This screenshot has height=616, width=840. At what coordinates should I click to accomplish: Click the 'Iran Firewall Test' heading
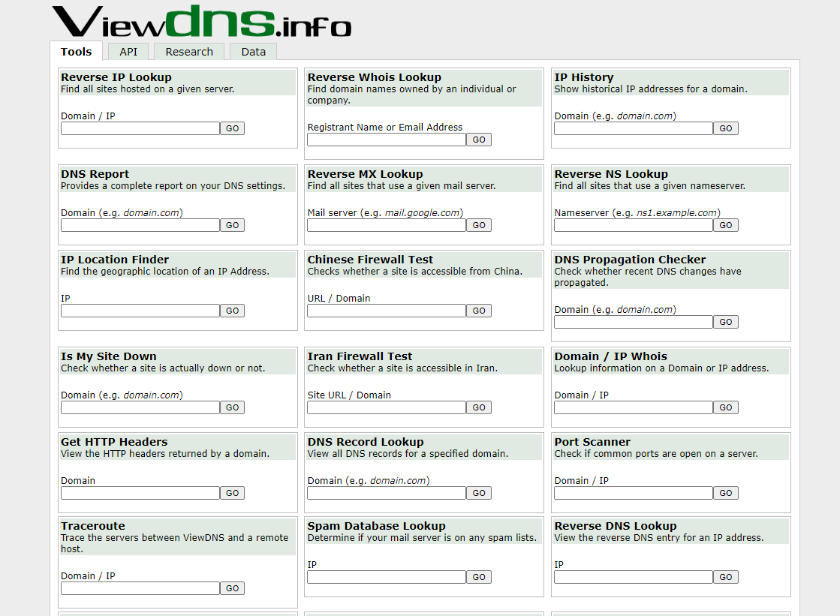(360, 356)
